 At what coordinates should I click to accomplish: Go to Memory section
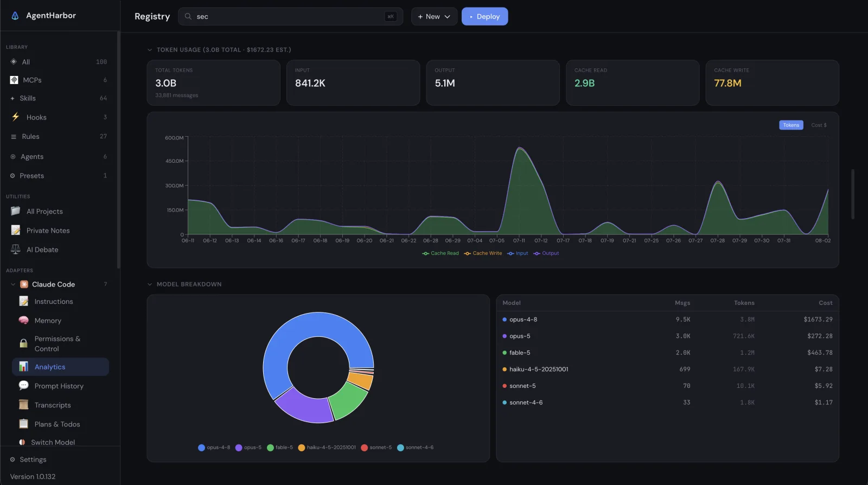coord(60,321)
